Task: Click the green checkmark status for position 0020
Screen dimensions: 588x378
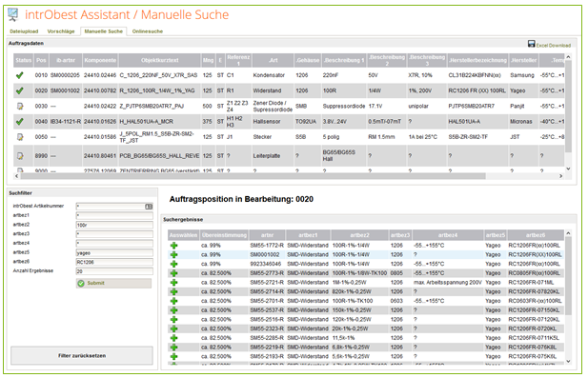Action: tap(19, 90)
